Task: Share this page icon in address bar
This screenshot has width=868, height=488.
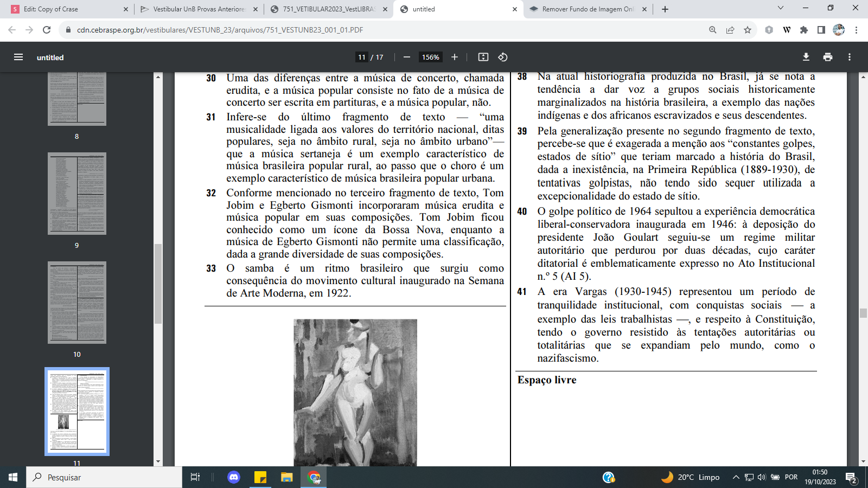Action: [x=730, y=30]
